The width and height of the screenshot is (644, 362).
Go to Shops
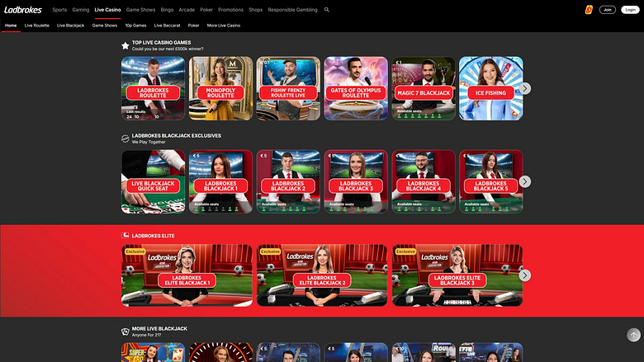[x=255, y=10]
